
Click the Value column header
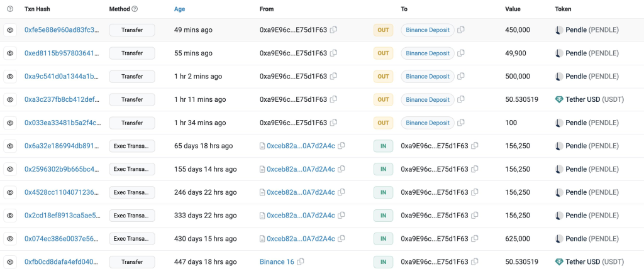point(513,9)
